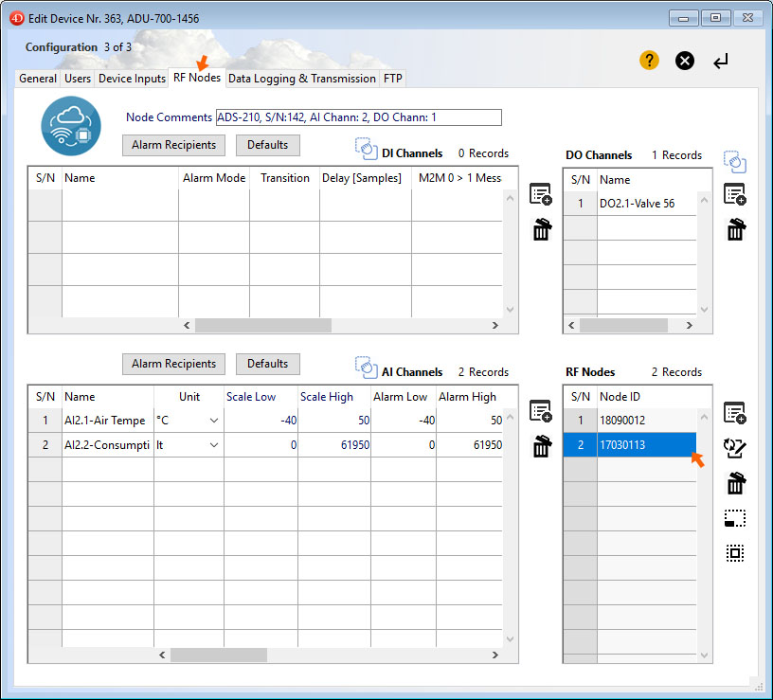Select the RF Nodes tab

pos(197,78)
